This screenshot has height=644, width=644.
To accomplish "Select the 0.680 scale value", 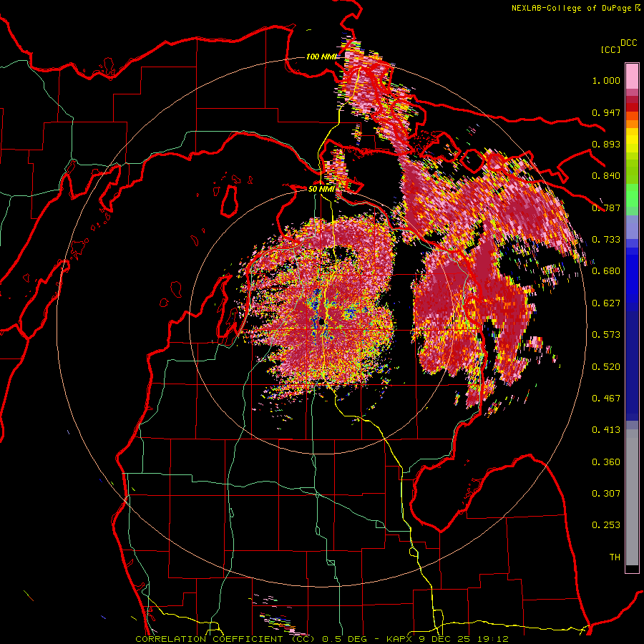I will (x=606, y=271).
